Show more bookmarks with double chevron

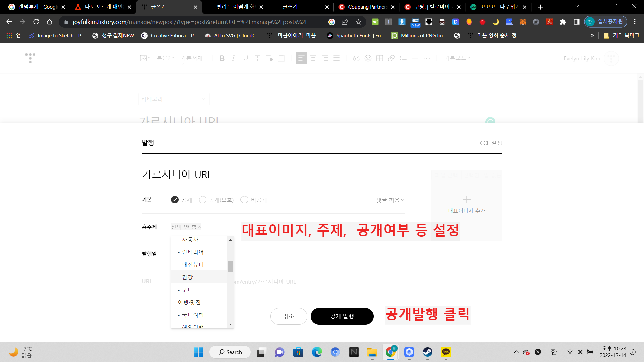pyautogui.click(x=592, y=35)
